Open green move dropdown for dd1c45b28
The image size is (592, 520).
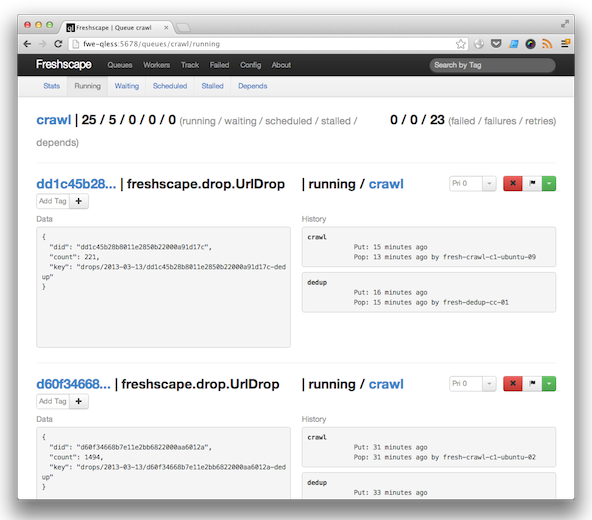point(549,184)
